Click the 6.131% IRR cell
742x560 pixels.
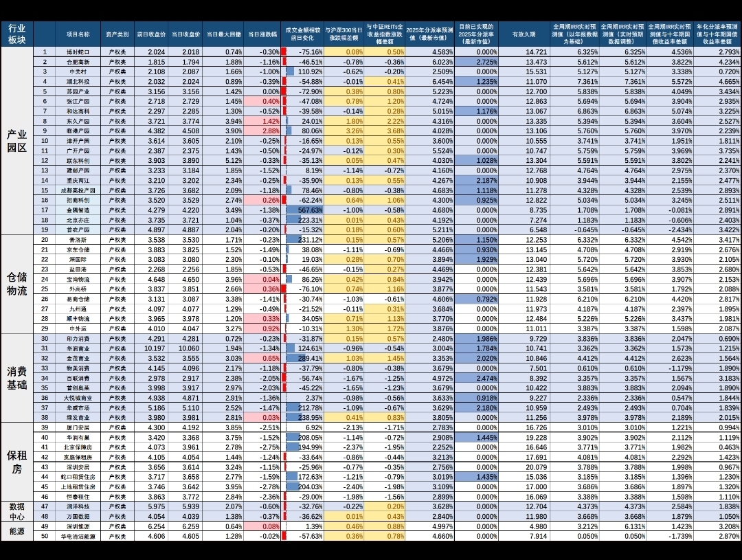(622, 526)
